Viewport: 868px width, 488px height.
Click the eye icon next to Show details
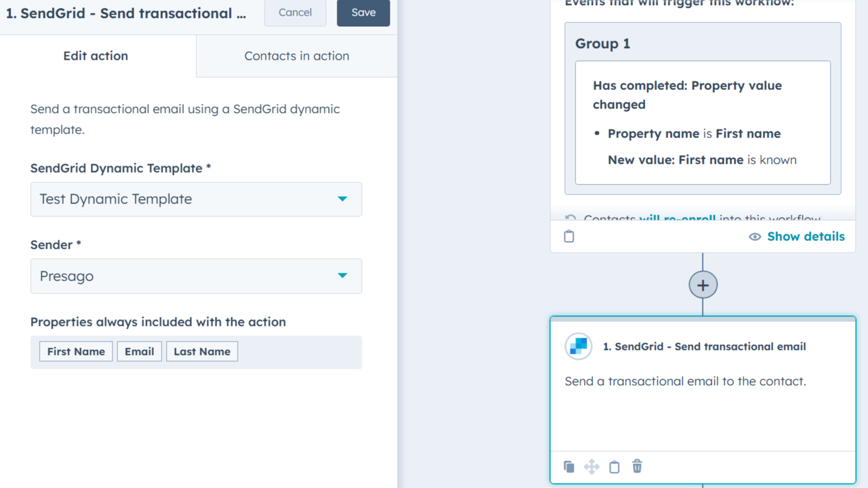(x=755, y=236)
